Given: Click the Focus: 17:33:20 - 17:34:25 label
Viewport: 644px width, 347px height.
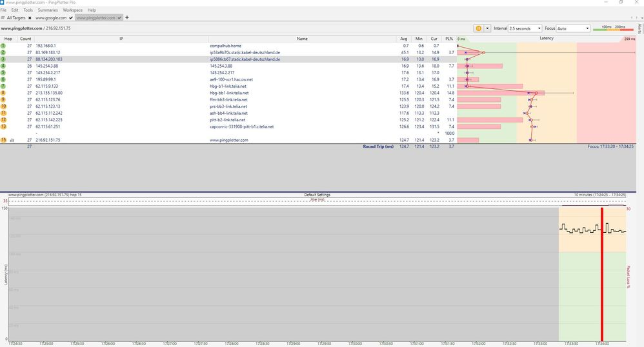Looking at the screenshot, I should coord(610,146).
